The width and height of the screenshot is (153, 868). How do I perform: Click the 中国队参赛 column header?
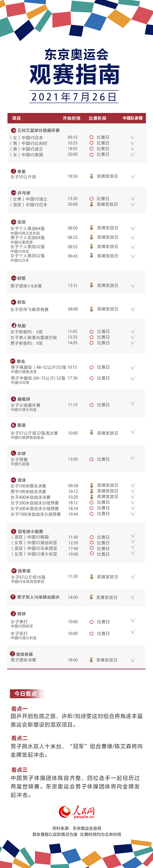(132, 118)
